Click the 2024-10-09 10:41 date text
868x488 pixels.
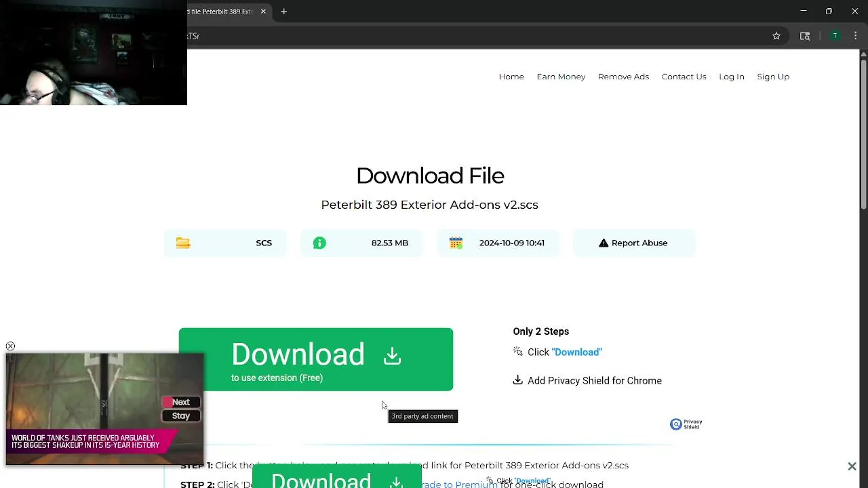[x=512, y=243]
